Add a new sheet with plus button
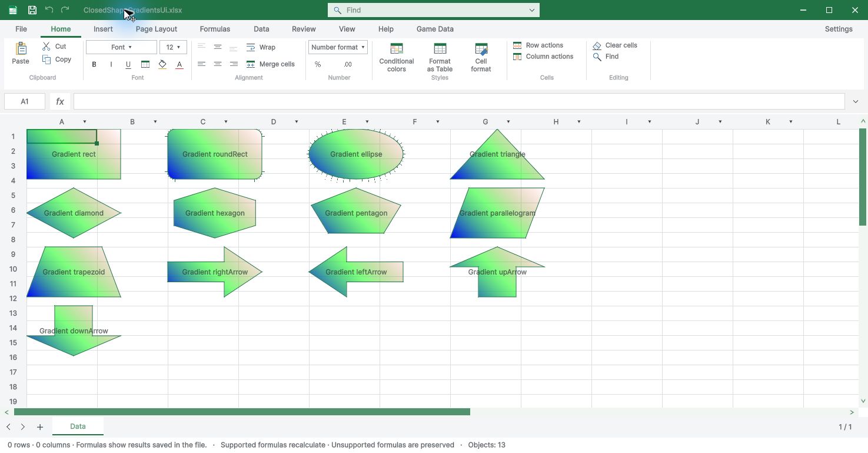Image resolution: width=868 pixels, height=453 pixels. [x=40, y=427]
